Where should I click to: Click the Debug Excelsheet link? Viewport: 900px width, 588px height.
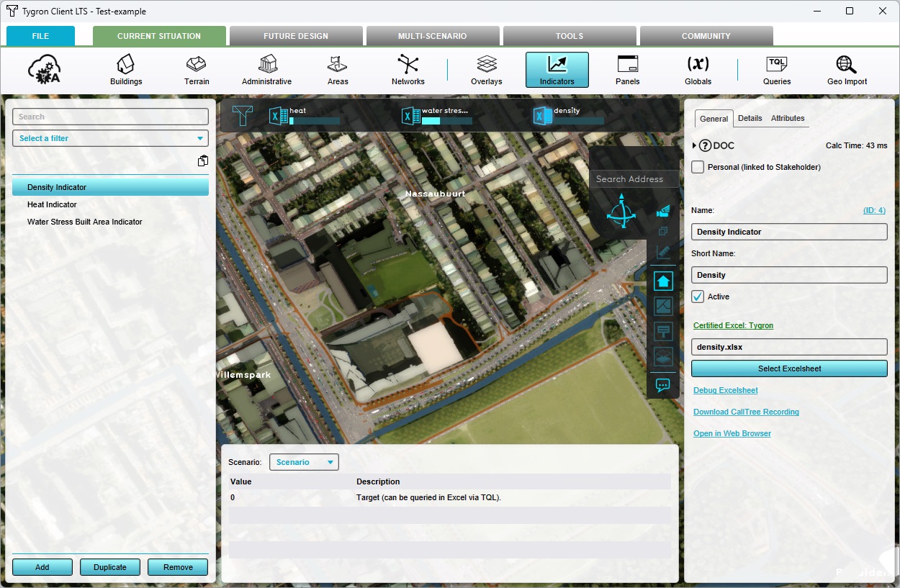coord(725,390)
